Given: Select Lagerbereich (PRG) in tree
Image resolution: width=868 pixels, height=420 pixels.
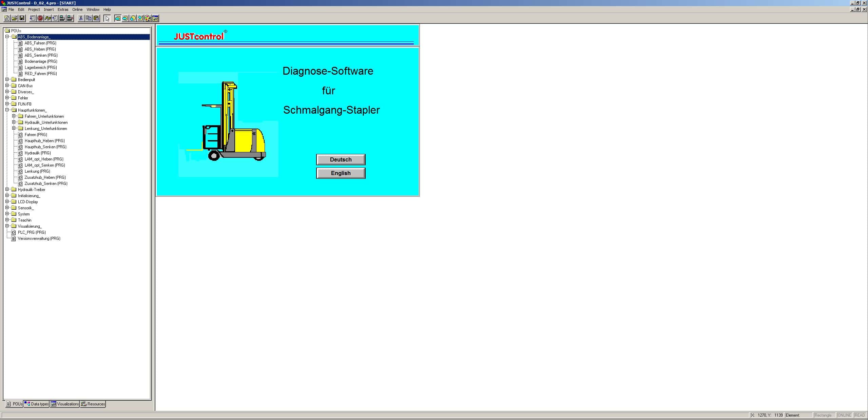Looking at the screenshot, I should 41,68.
